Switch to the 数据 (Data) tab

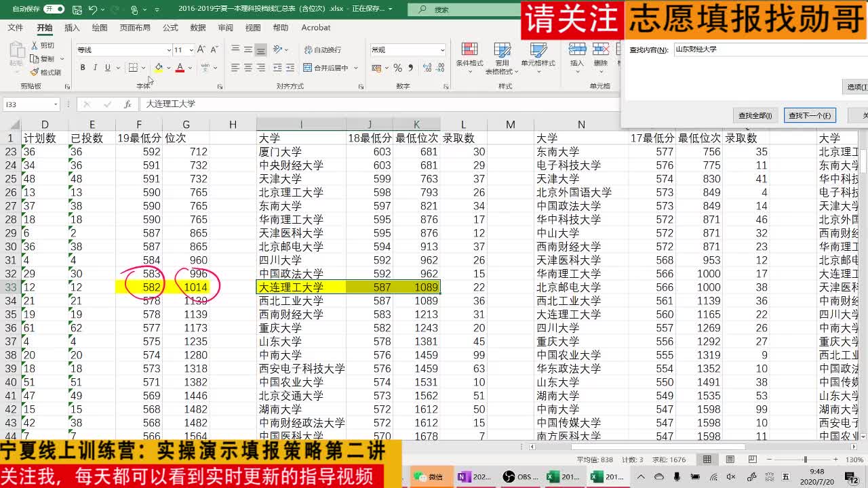(198, 28)
